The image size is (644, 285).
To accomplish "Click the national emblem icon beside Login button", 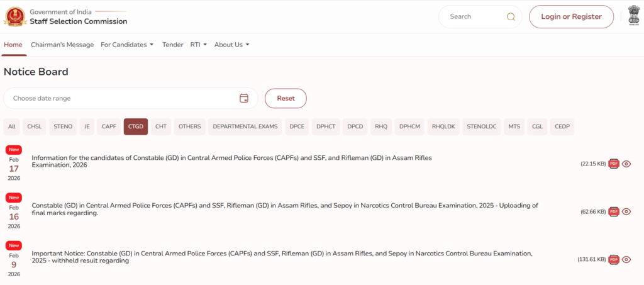I will pyautogui.click(x=634, y=16).
